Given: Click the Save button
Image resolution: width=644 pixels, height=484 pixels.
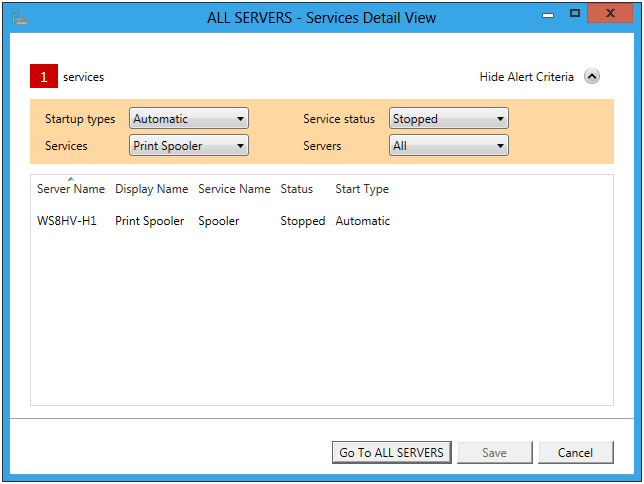Looking at the screenshot, I should [x=494, y=452].
